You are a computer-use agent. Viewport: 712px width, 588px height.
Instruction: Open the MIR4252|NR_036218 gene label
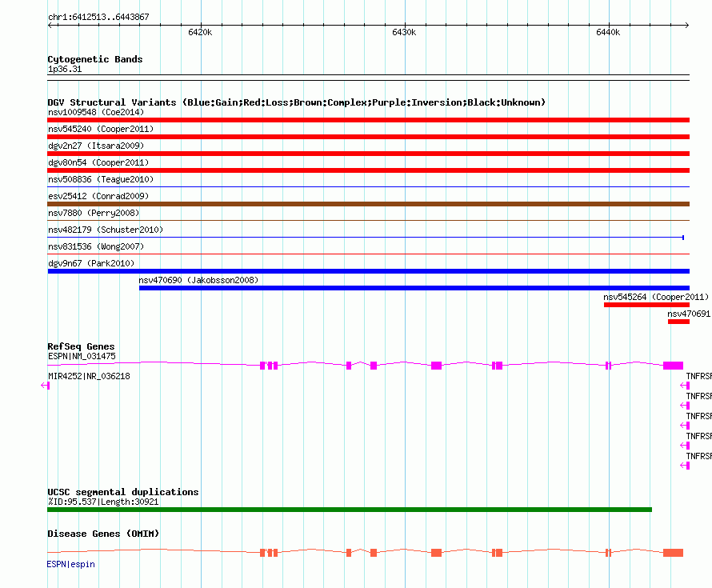tap(89, 377)
